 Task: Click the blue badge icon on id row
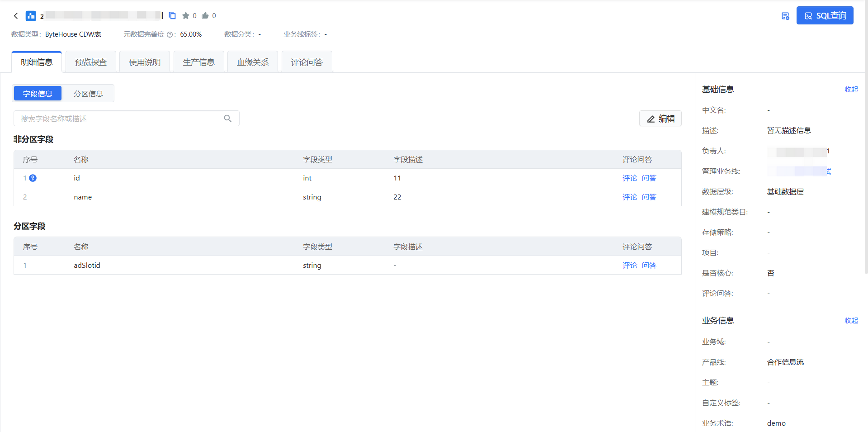pyautogui.click(x=33, y=178)
